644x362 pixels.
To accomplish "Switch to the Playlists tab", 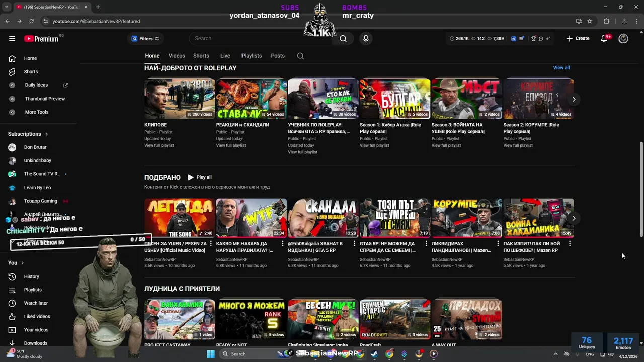I will click(252, 56).
